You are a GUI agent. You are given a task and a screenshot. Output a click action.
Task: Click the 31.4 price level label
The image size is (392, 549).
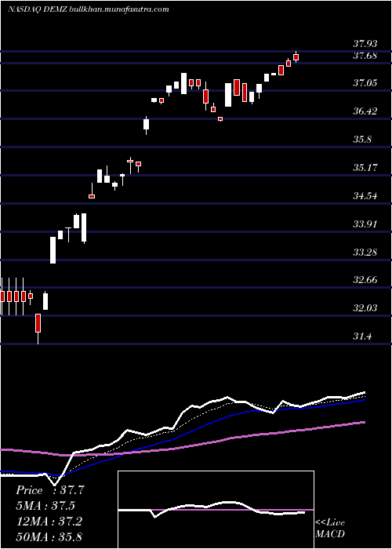point(362,336)
